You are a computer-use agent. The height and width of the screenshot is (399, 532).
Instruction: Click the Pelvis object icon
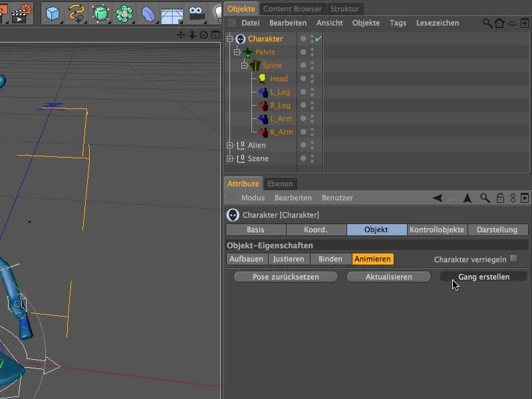pos(248,53)
